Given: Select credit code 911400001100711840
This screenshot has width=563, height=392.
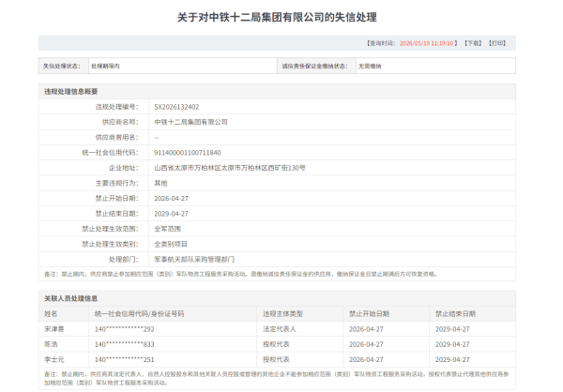Looking at the screenshot, I should point(188,153).
